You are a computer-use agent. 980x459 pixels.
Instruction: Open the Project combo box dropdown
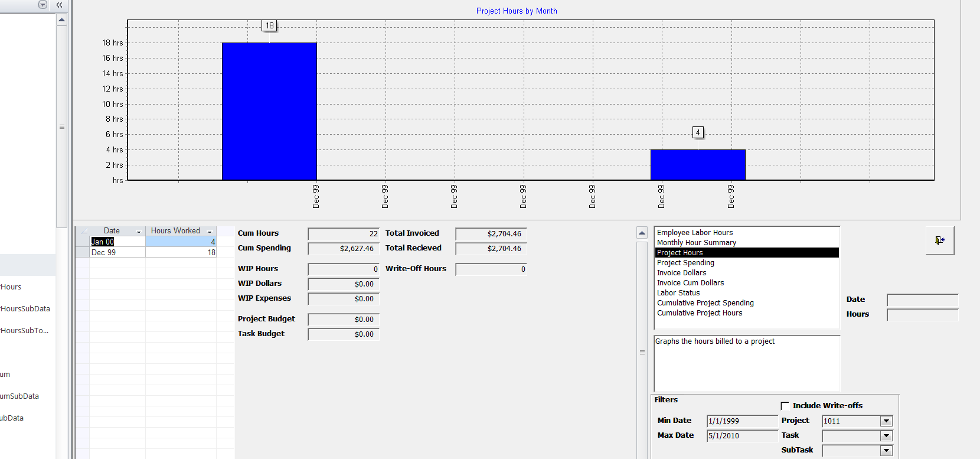[x=886, y=421]
